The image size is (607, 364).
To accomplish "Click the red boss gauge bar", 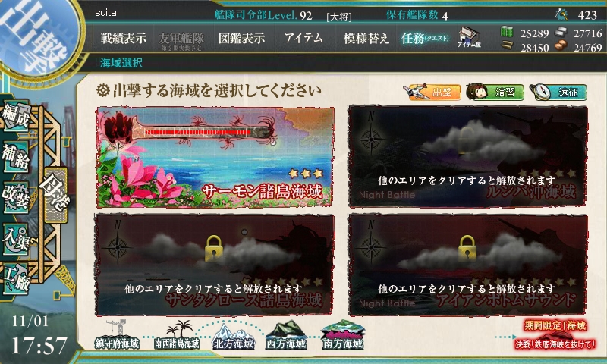I will tap(197, 133).
